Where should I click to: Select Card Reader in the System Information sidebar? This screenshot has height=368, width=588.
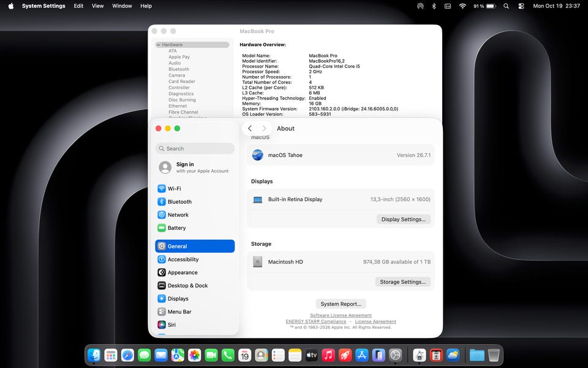(182, 82)
